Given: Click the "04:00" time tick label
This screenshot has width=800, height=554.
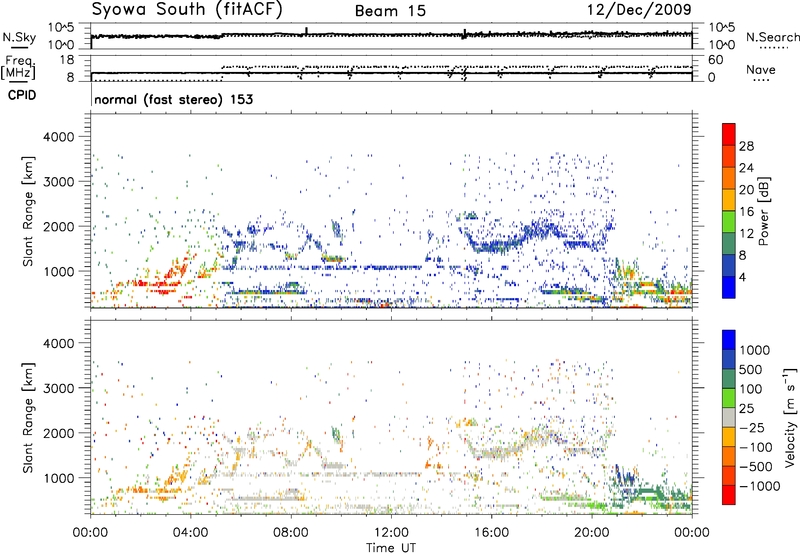Looking at the screenshot, I should pos(191,533).
